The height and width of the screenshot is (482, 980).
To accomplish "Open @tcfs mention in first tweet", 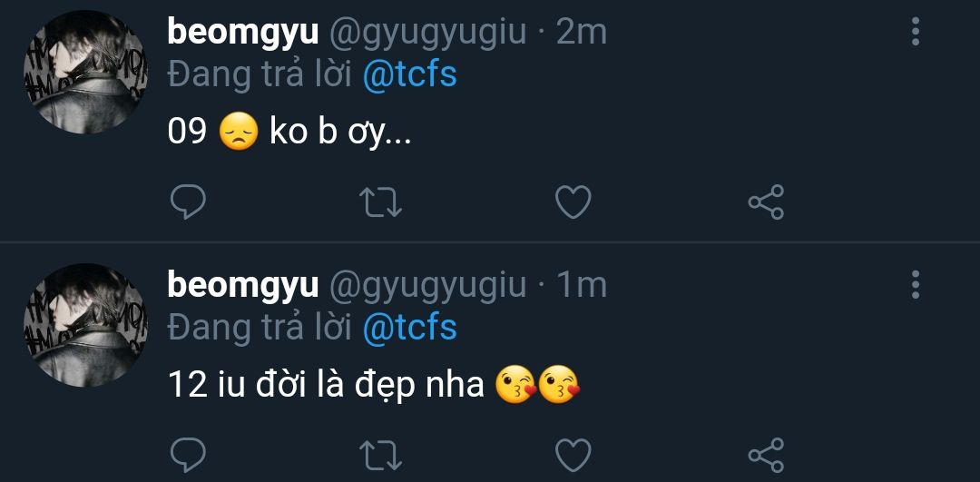I will 409,74.
